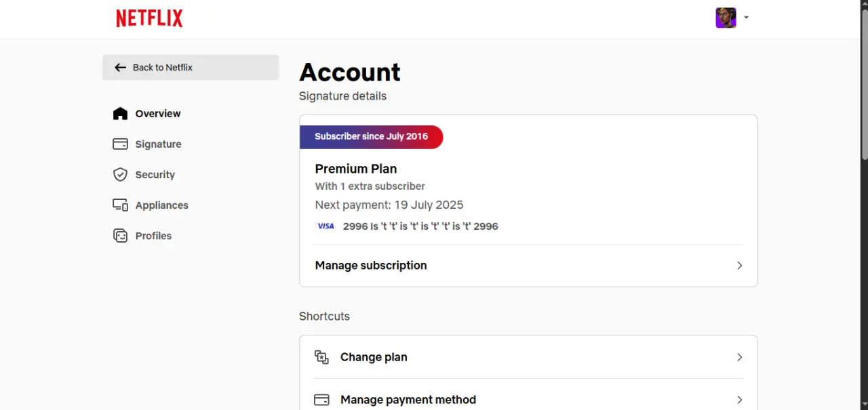Open the profile avatar menu
This screenshot has width=868, height=410.
click(726, 18)
